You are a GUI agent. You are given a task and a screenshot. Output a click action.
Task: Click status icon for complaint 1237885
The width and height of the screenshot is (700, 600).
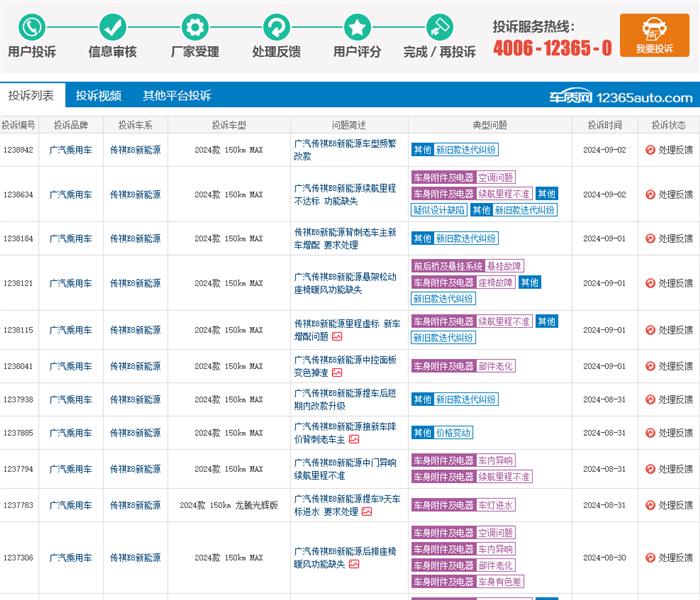650,433
